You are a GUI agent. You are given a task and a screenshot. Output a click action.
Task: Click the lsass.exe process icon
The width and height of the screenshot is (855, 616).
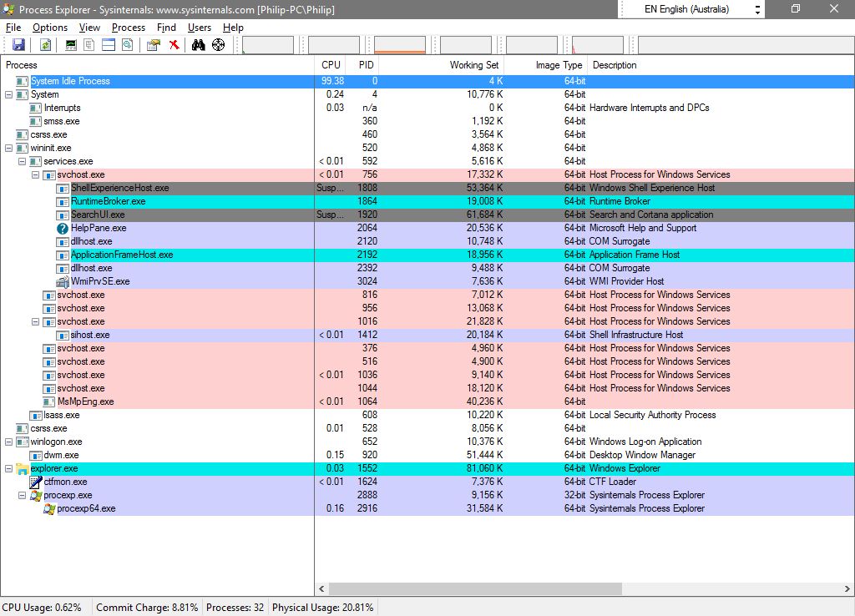coord(36,416)
